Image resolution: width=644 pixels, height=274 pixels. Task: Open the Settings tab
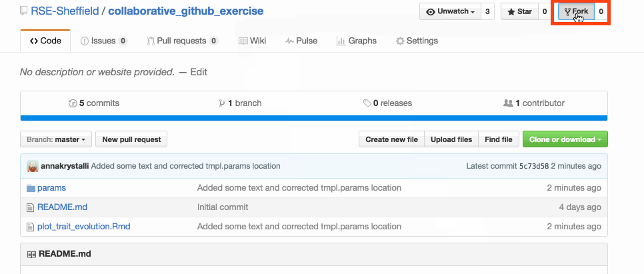tap(417, 41)
